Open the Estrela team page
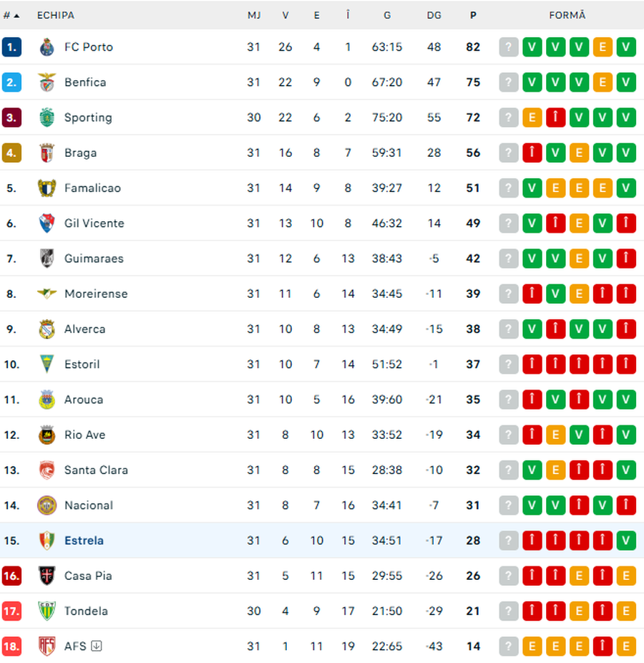This screenshot has width=644, height=663. (x=84, y=541)
